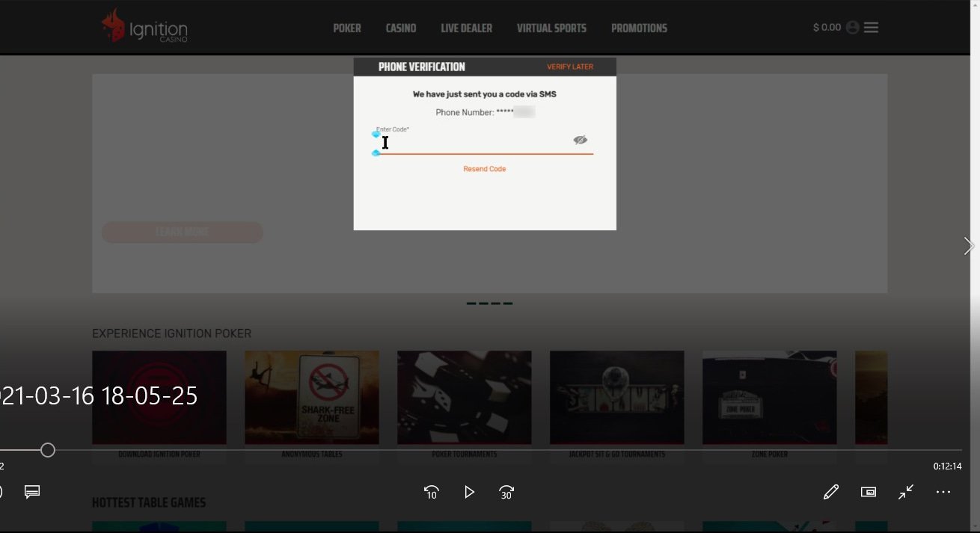Toggle code visibility eye icon
Image resolution: width=980 pixels, height=533 pixels.
pos(581,140)
